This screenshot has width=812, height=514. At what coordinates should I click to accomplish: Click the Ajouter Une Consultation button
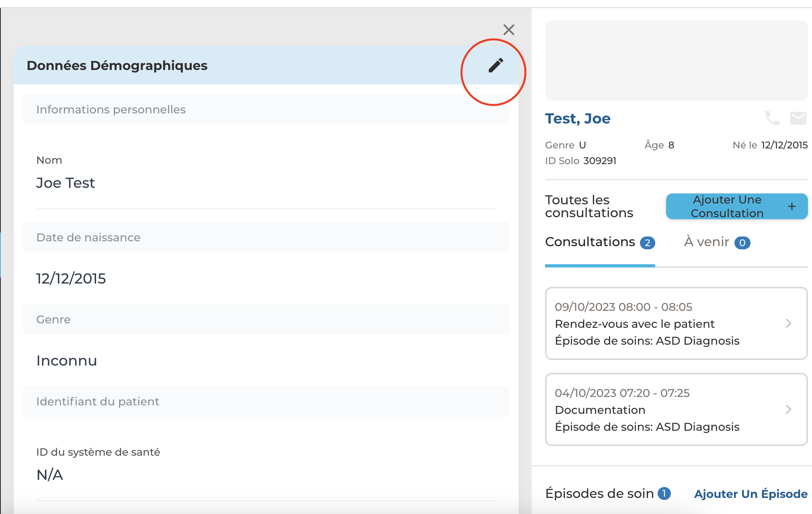tap(736, 206)
